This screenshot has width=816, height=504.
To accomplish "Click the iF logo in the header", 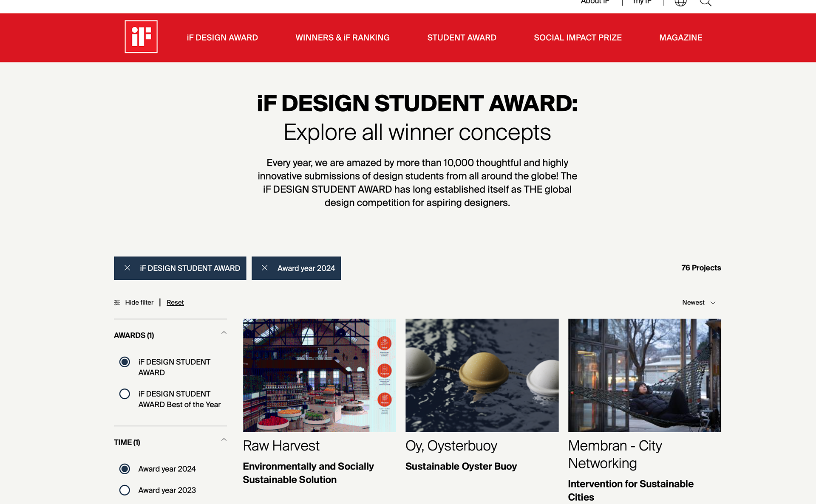I will point(141,37).
